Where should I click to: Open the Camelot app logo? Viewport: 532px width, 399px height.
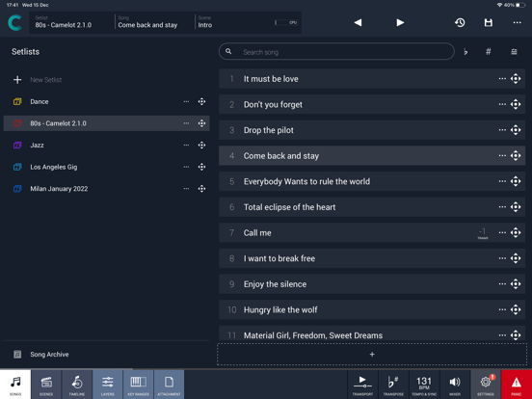14,23
